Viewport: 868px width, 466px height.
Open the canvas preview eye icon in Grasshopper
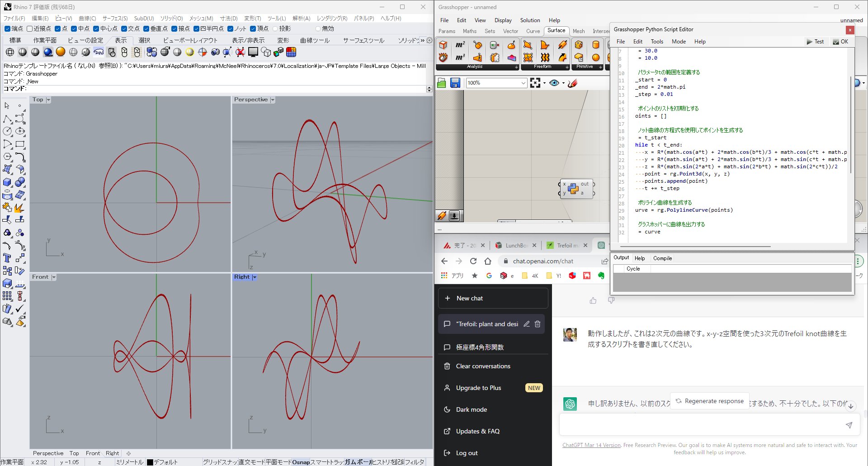pyautogui.click(x=554, y=83)
